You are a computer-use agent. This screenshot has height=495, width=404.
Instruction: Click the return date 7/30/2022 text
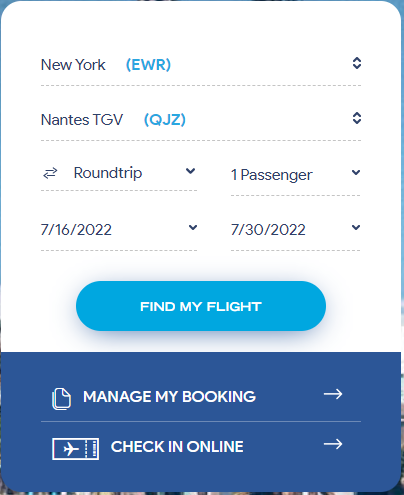(268, 230)
